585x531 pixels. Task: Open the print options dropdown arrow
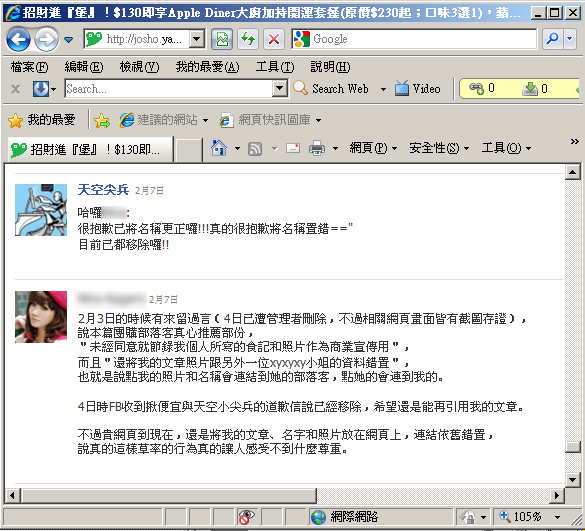pos(335,149)
